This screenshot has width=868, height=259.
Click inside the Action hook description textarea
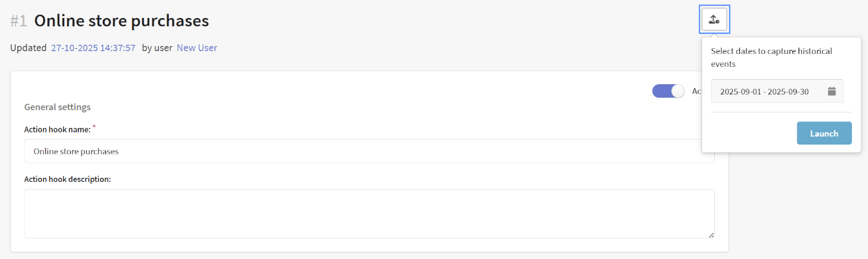pos(369,213)
